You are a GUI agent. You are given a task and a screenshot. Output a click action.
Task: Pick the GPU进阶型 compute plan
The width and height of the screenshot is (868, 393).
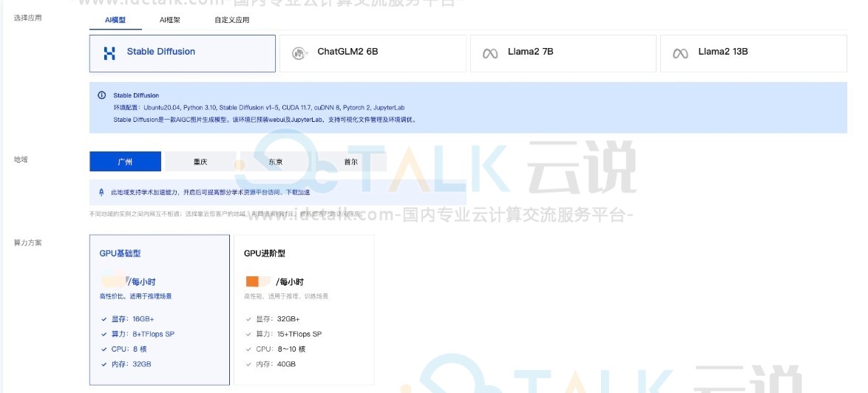[304, 310]
